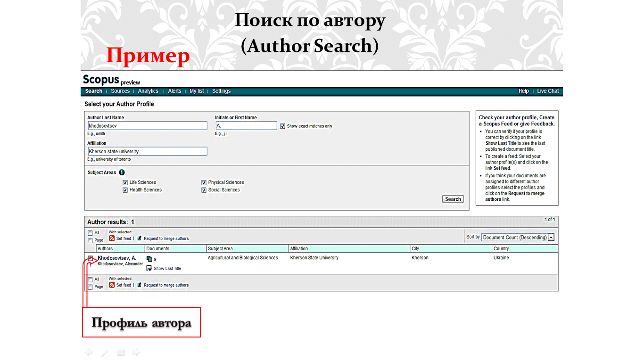Click the Authors column header
This screenshot has height=362, width=644.
(x=120, y=248)
